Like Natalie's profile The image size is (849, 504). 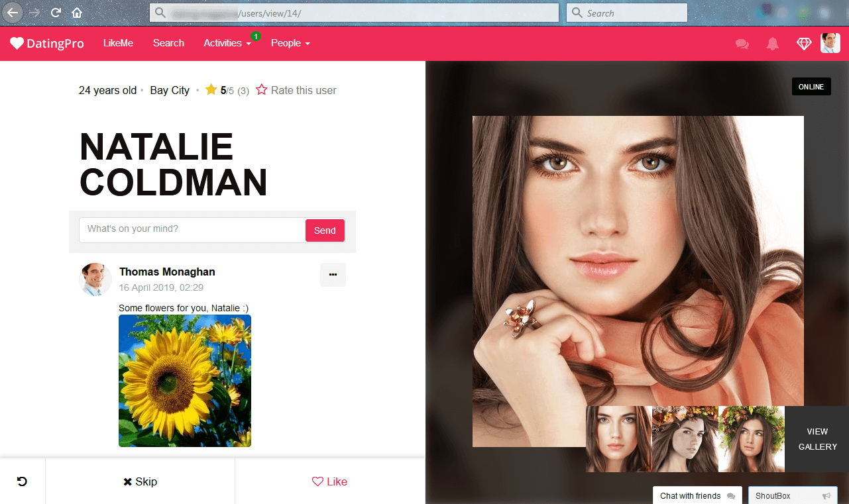(329, 481)
